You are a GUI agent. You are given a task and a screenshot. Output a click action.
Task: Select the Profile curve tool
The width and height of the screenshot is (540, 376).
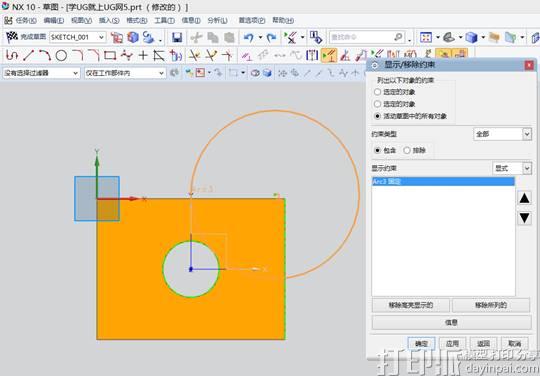click(x=12, y=55)
